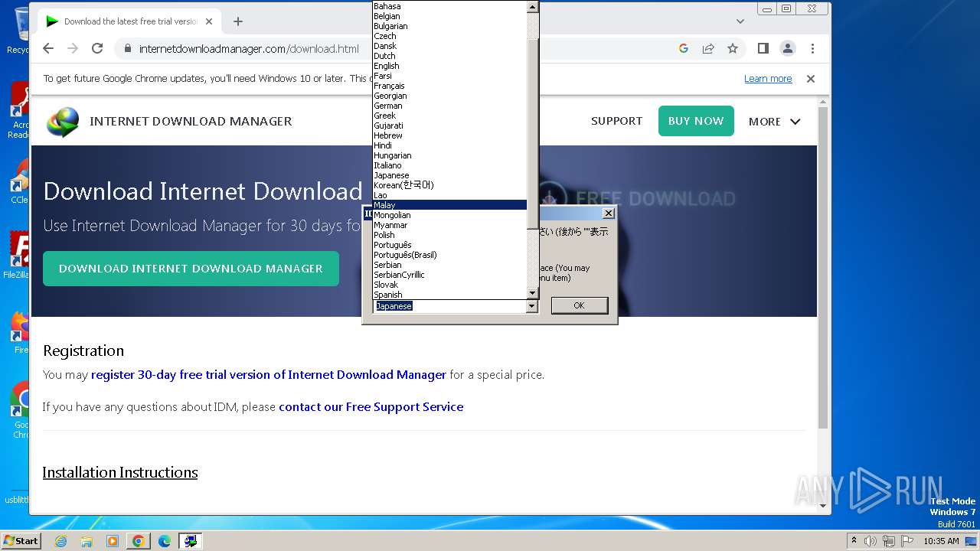Share this page icon
Viewport: 980px width, 551px height.
[708, 48]
